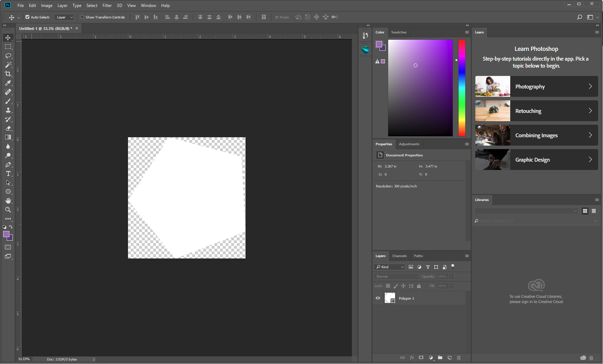Click foreground color swatch in Color panel
This screenshot has height=364, width=603.
click(379, 44)
